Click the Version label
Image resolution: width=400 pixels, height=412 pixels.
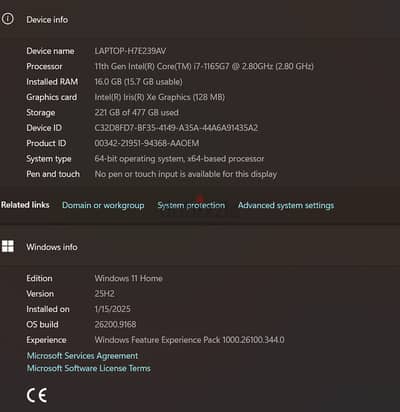click(40, 294)
